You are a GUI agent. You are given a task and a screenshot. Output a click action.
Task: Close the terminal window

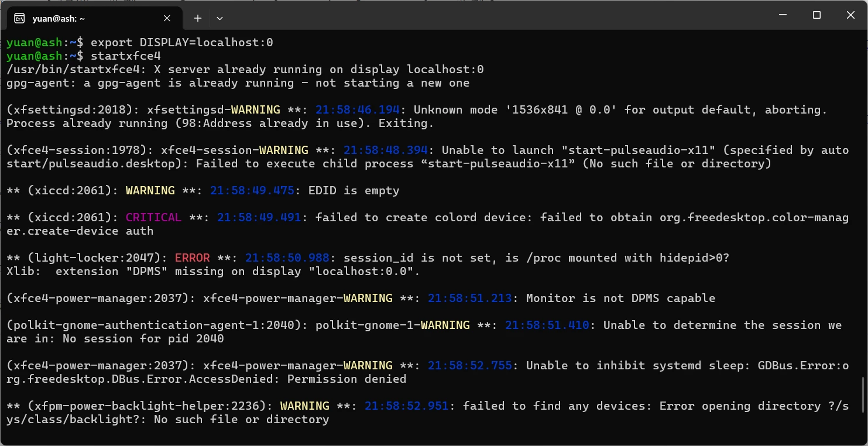pos(850,15)
